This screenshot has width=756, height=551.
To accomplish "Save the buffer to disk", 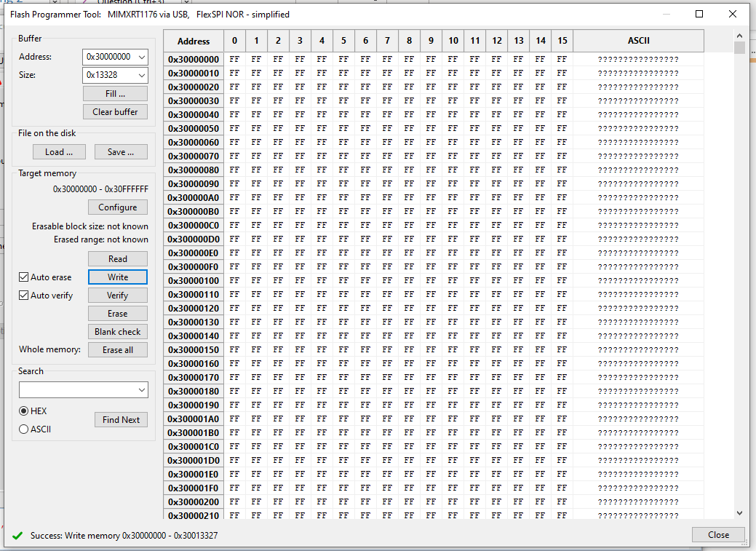I will [121, 151].
